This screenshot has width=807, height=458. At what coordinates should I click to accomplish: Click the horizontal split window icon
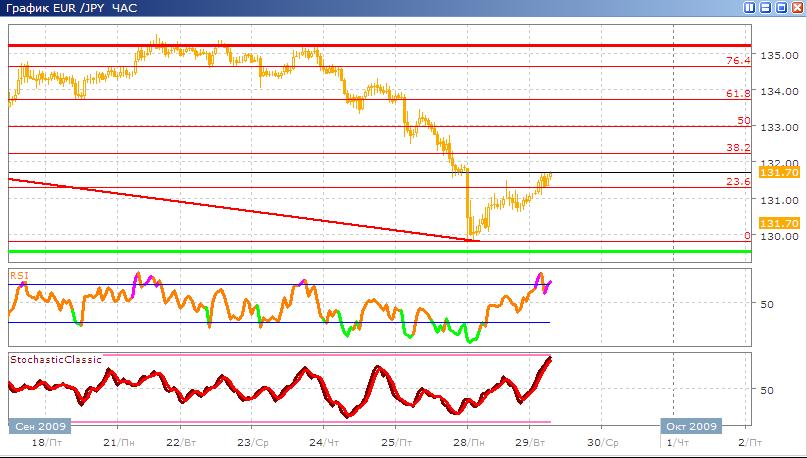coord(765,7)
